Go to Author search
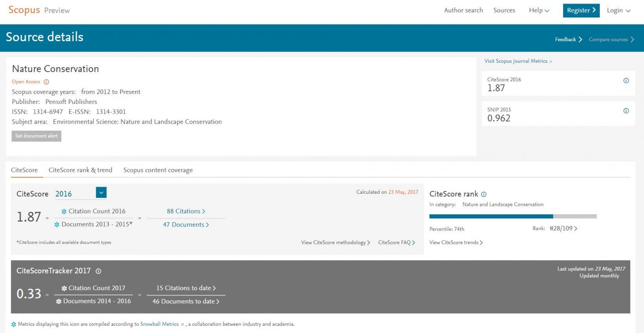This screenshot has width=644, height=333. 463,10
